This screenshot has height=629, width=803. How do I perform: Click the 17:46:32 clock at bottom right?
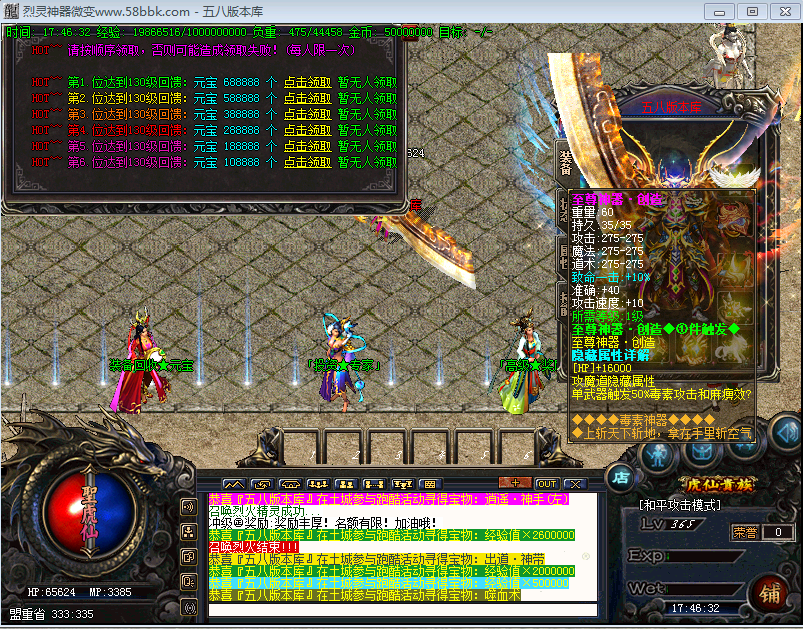point(695,608)
